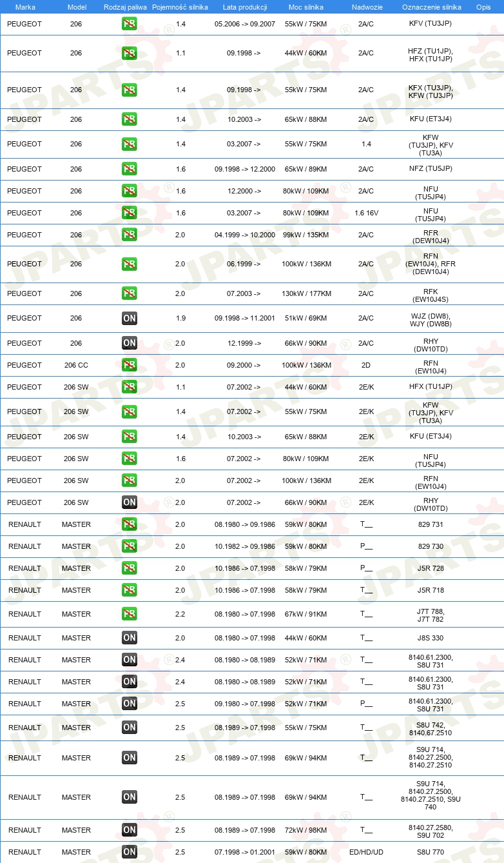Click the '67kW / 91KM' power cell

tap(306, 615)
